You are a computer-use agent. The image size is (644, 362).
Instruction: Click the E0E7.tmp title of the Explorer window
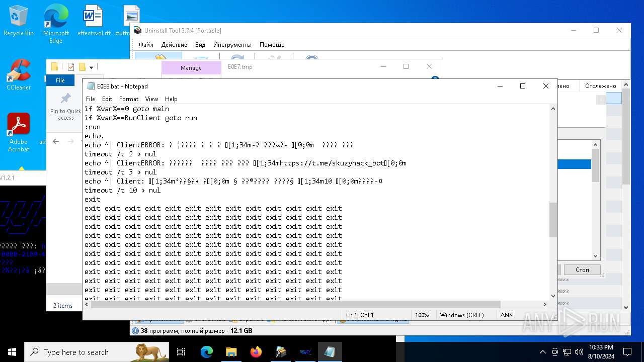pos(240,67)
